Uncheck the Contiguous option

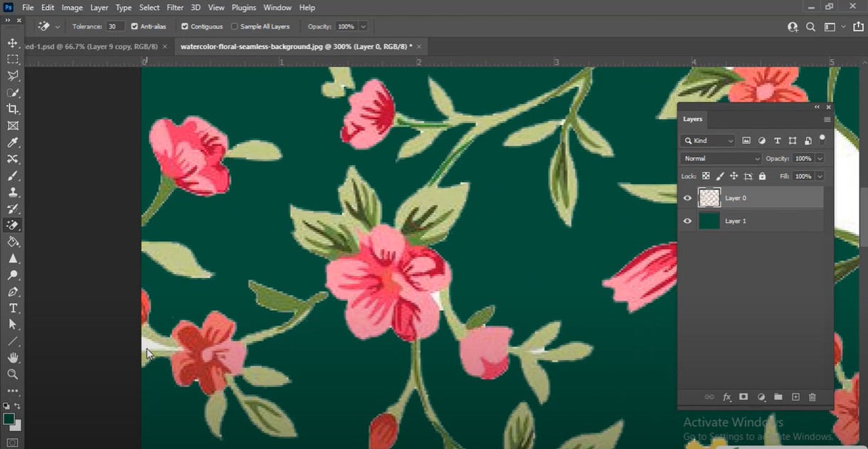[x=185, y=26]
